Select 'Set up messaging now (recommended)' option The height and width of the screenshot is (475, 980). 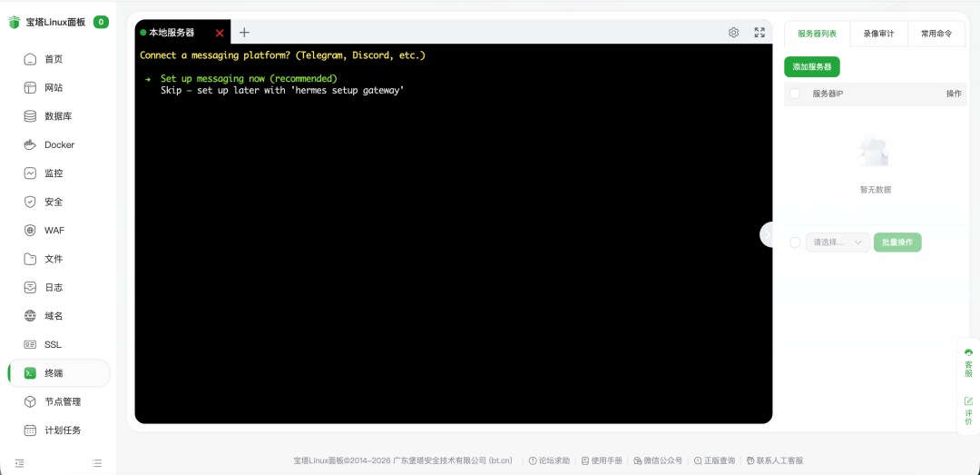[249, 79]
